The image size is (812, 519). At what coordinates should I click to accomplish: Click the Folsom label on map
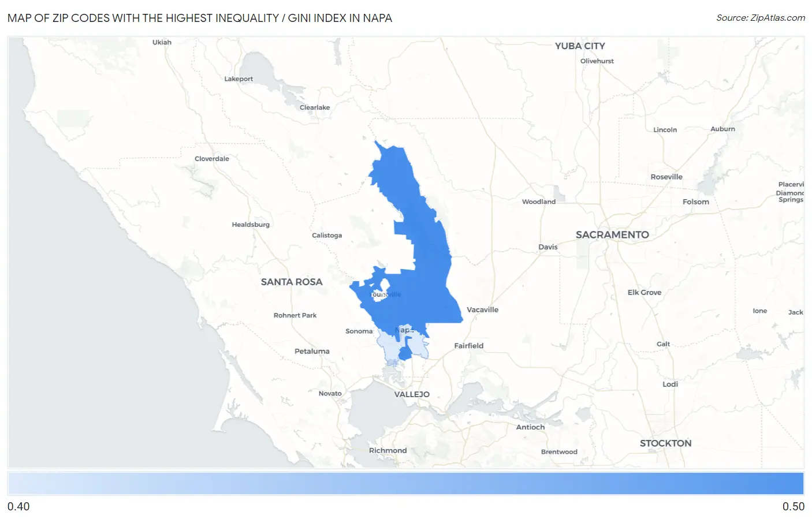tap(696, 202)
